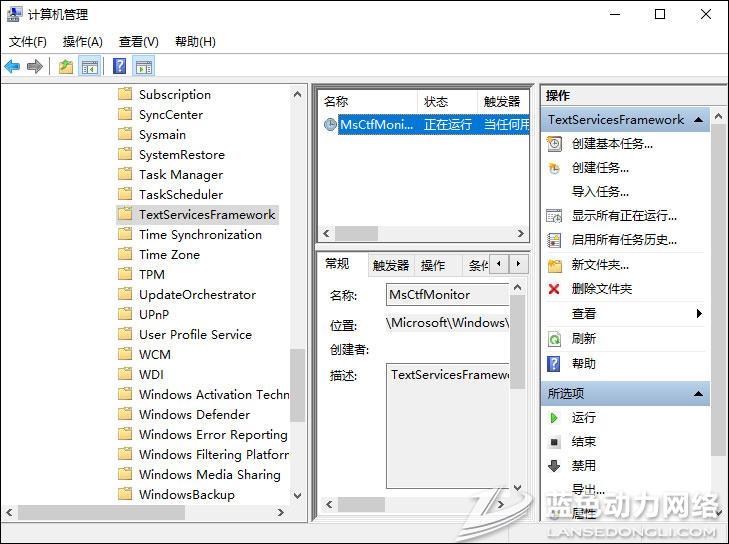Toggle the show/hide action pane icon
Image resolution: width=729 pixels, height=544 pixels.
(x=144, y=67)
